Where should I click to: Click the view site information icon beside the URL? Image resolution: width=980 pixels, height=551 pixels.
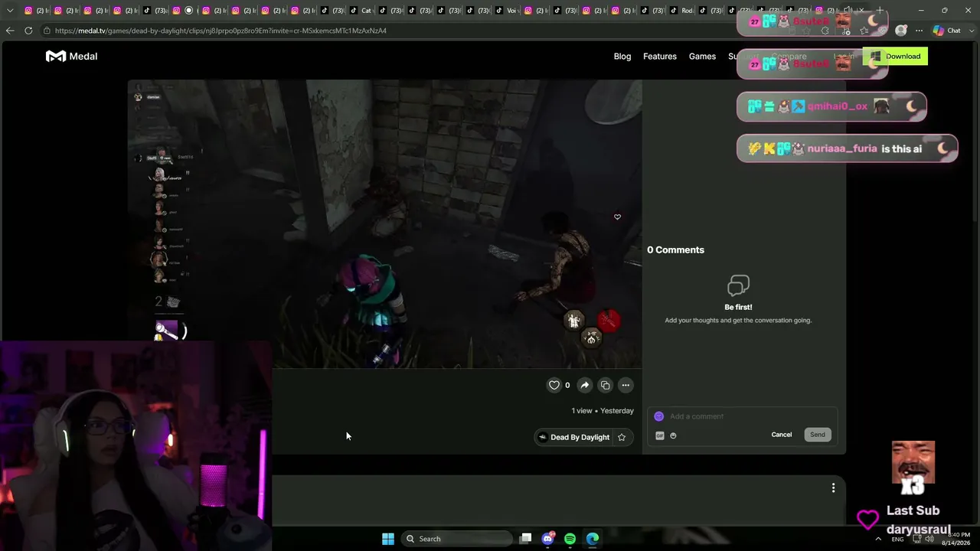coord(47,31)
